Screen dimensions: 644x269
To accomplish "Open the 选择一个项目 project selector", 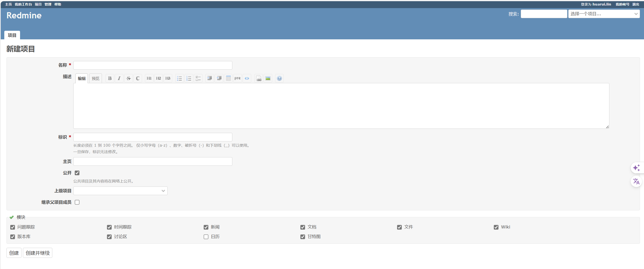I will tap(604, 14).
